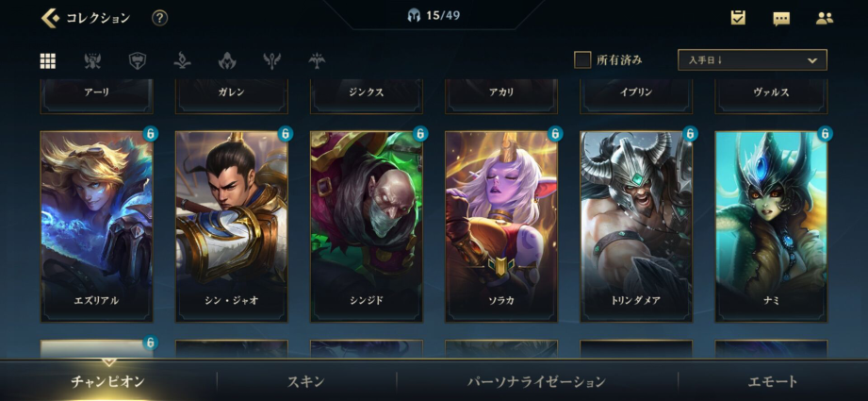868x401 pixels.
Task: Filter by support wings role icon
Action: (272, 61)
